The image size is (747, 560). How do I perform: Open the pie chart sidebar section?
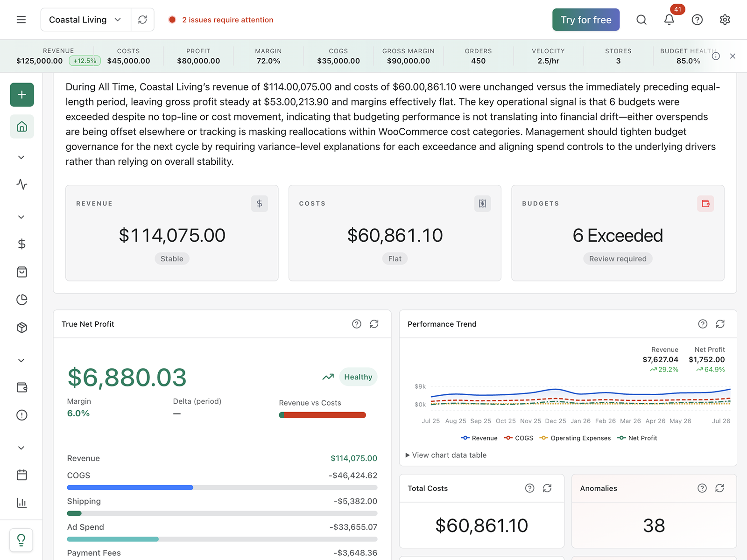[22, 300]
